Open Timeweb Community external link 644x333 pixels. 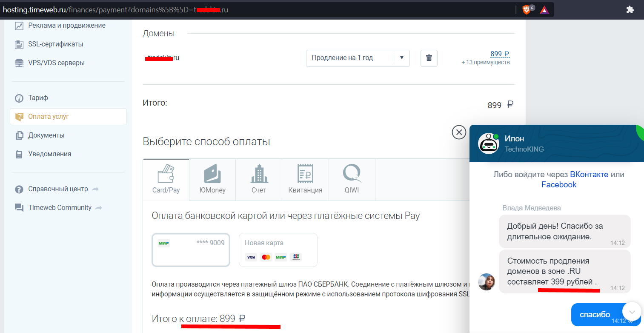pos(65,208)
